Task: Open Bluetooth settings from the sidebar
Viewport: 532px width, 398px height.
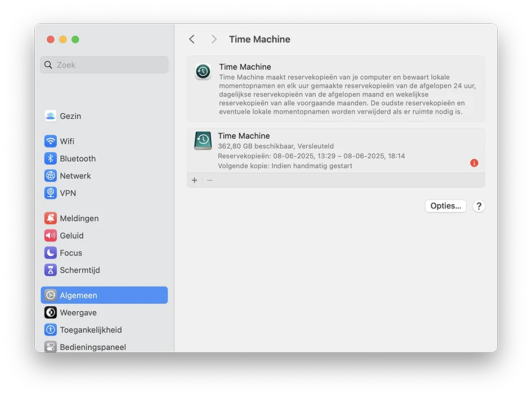Action: tap(50, 158)
